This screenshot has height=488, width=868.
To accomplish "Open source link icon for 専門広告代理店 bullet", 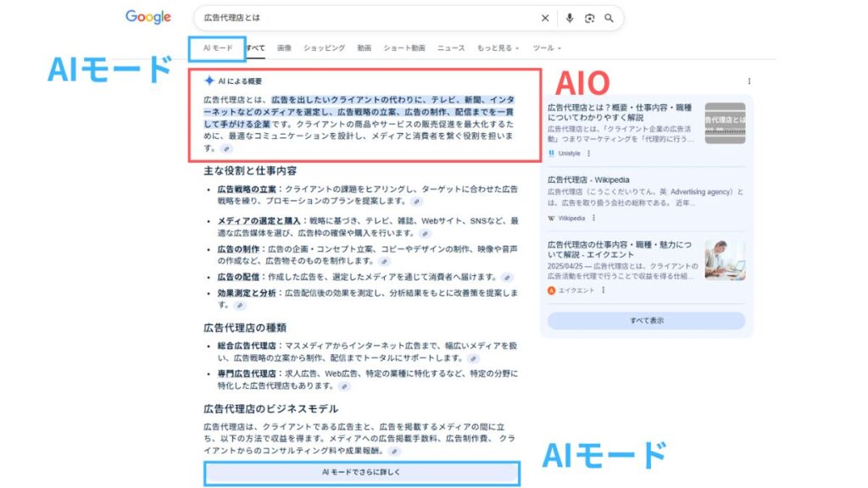I will [x=344, y=386].
